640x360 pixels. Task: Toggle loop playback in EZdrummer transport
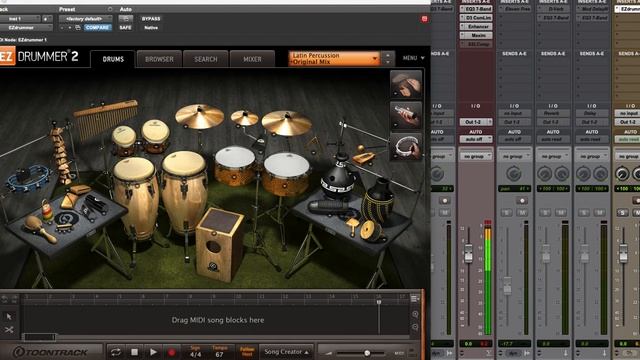click(x=116, y=352)
